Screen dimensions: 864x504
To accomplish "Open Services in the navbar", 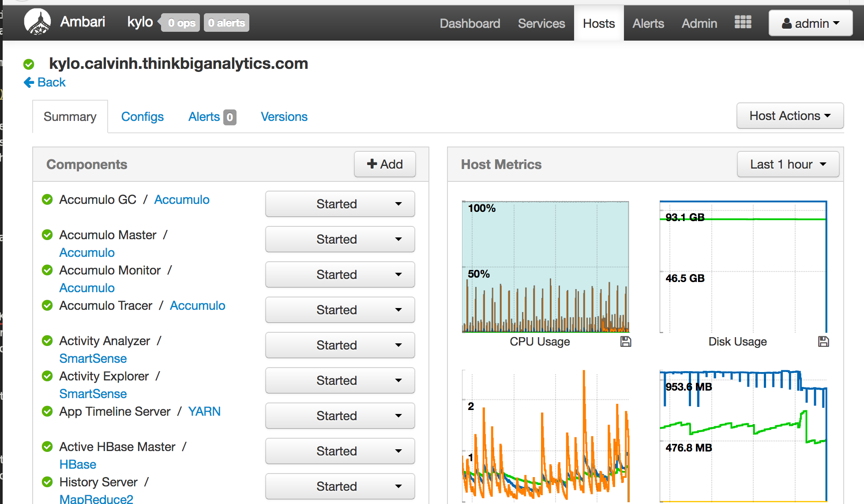I will click(541, 23).
